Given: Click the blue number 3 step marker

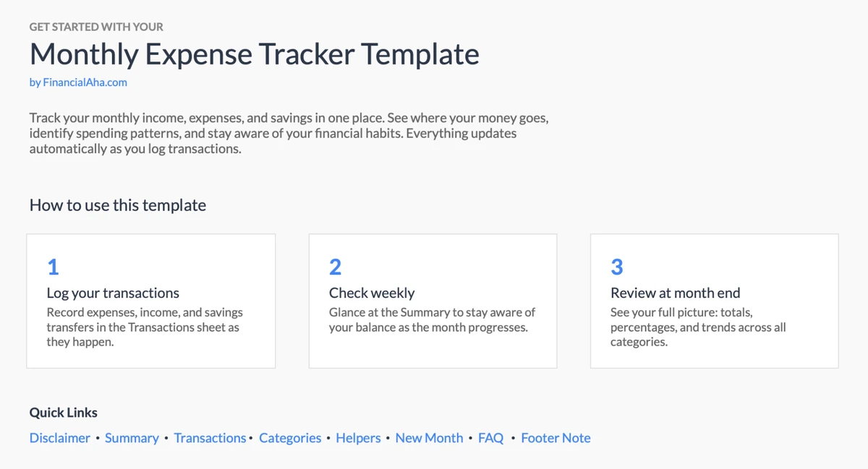Looking at the screenshot, I should tap(617, 267).
